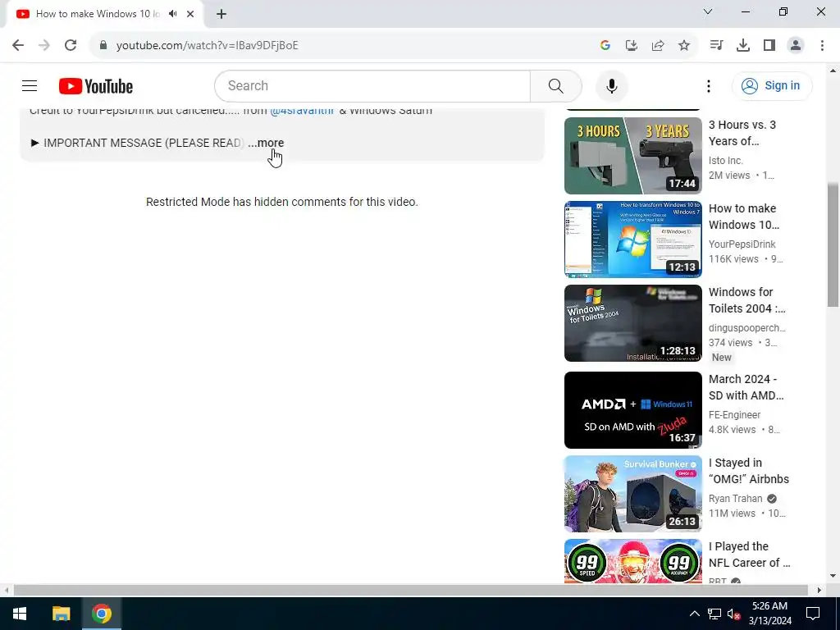The width and height of the screenshot is (840, 630).
Task: Bookmark this tab with star icon
Action: point(684,46)
